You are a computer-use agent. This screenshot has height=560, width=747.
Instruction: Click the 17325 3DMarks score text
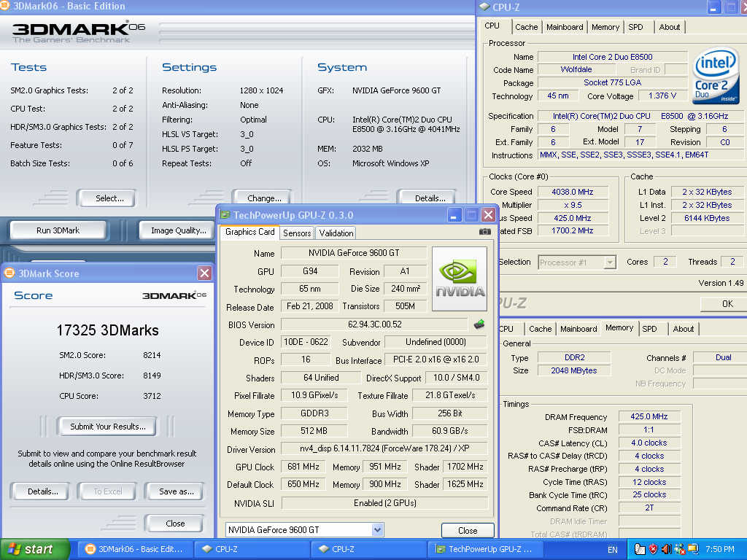[x=108, y=330]
